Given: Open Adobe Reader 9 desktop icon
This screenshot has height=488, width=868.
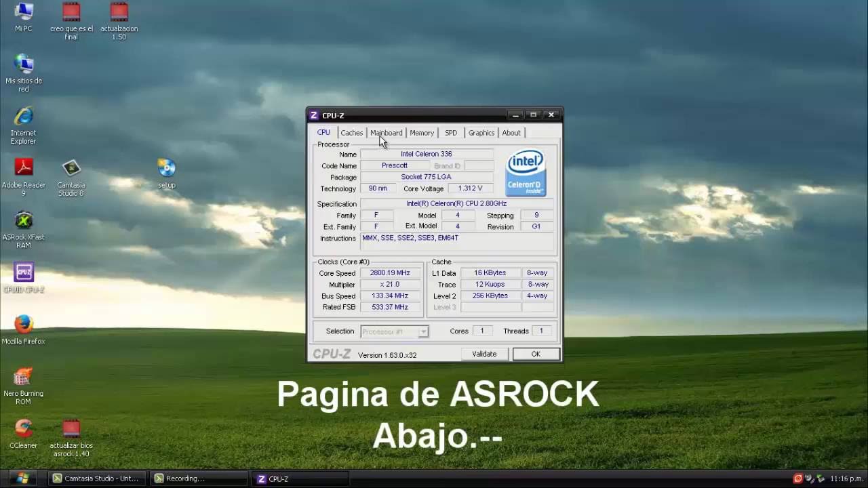Looking at the screenshot, I should (24, 178).
